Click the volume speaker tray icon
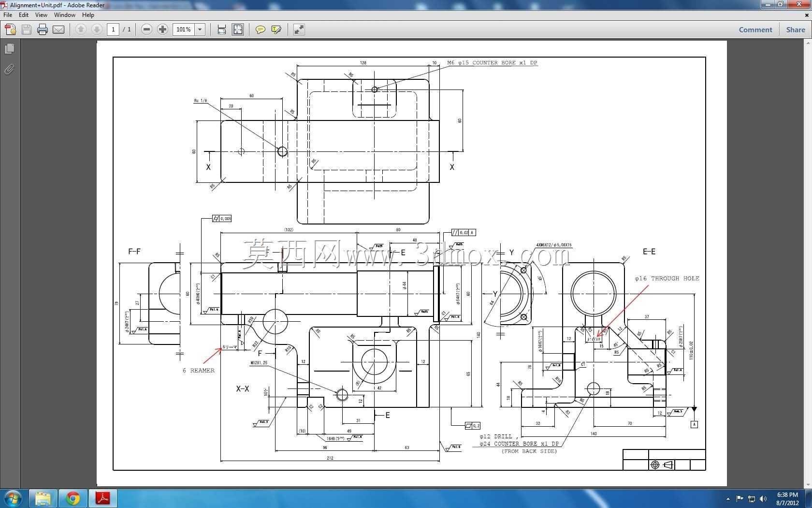Viewport: 812px width, 508px height. coord(763,499)
